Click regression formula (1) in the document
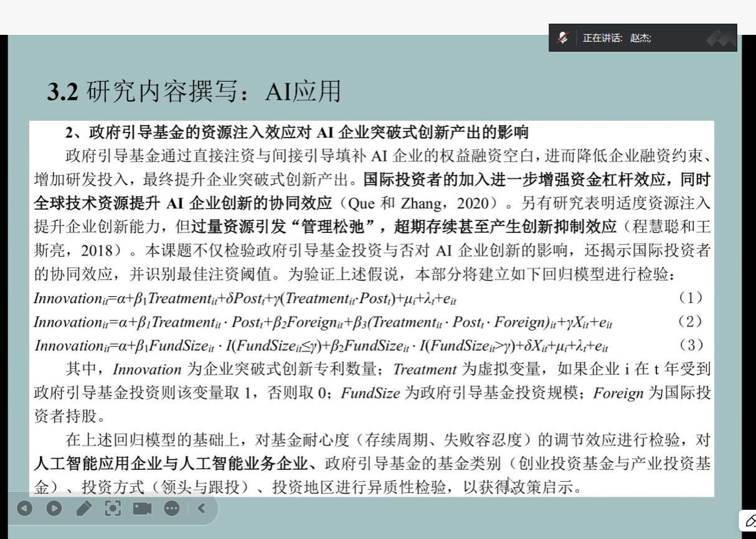 (249, 299)
